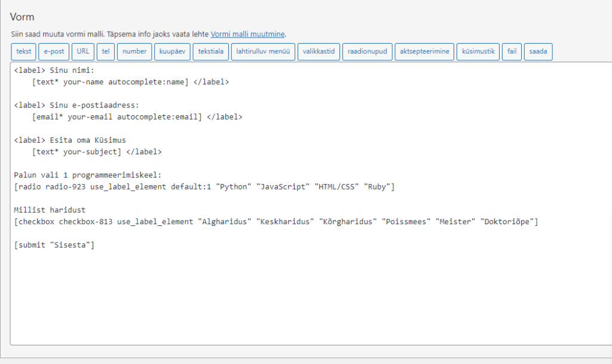Add a 'tel' phone field tag
Viewport: 612px width, 364px height.
pos(105,51)
